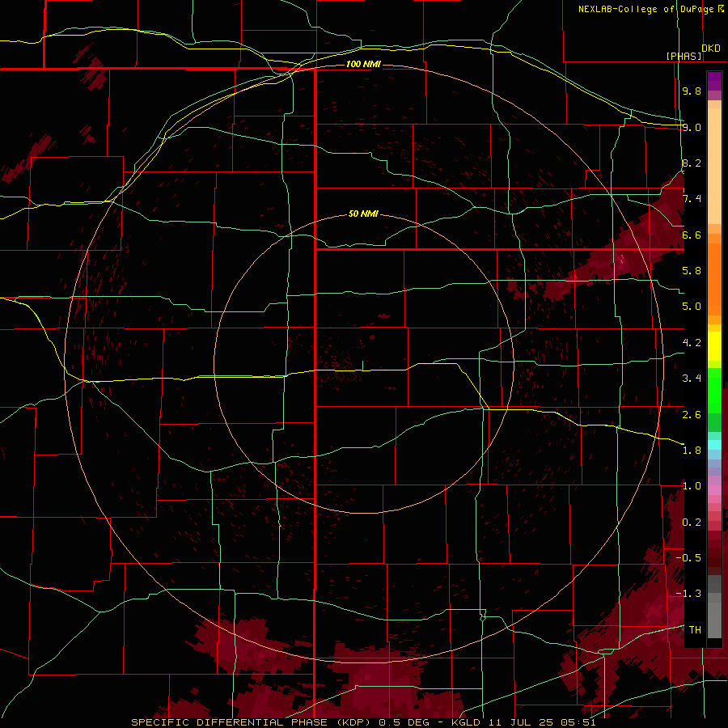
Task: Select the 50 NMI range ring label
Action: click(363, 214)
